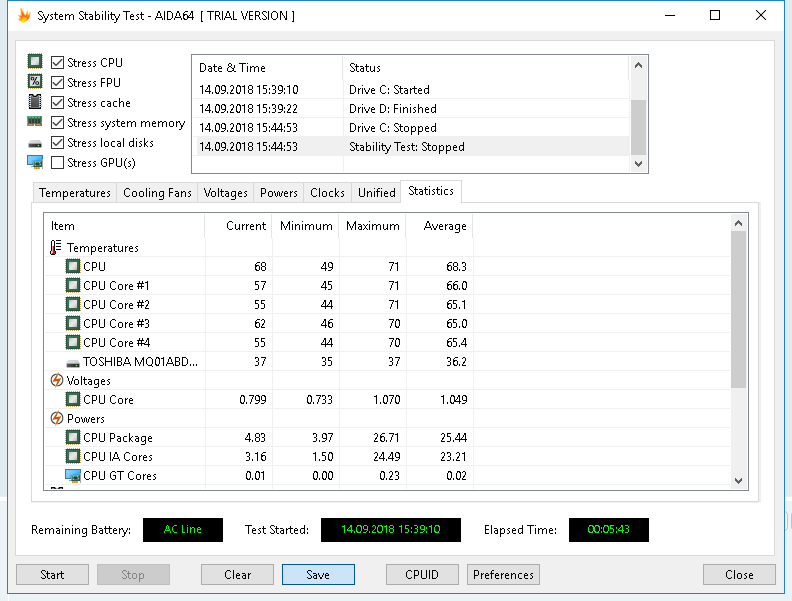Select the Statistics tab
This screenshot has width=792, height=601.
(431, 191)
